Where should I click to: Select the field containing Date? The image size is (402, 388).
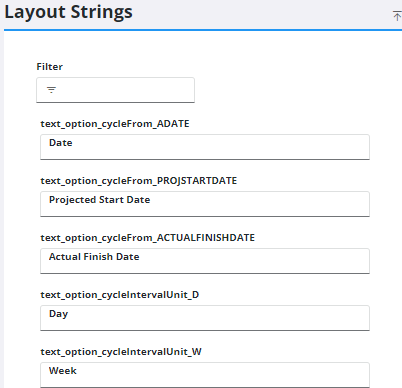tap(205, 147)
